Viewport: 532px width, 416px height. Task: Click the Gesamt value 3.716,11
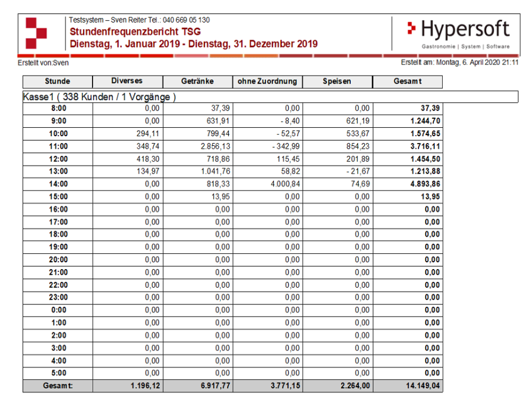click(x=425, y=146)
